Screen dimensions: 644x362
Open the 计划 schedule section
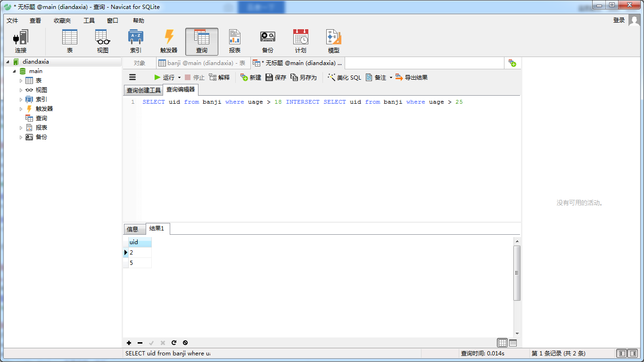[301, 41]
